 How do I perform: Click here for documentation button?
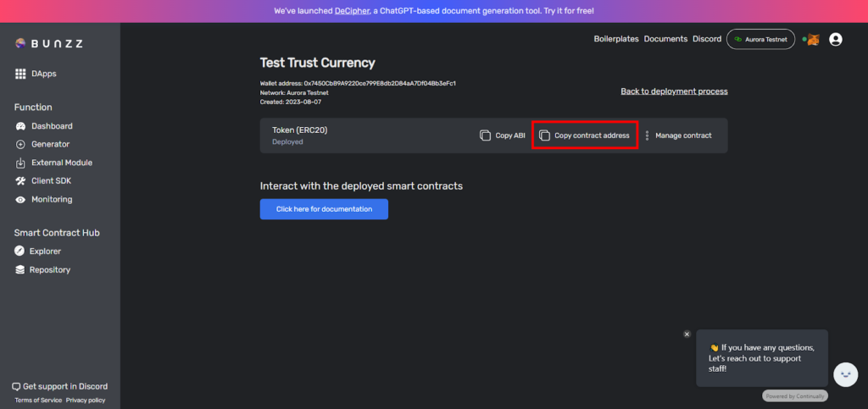point(324,209)
